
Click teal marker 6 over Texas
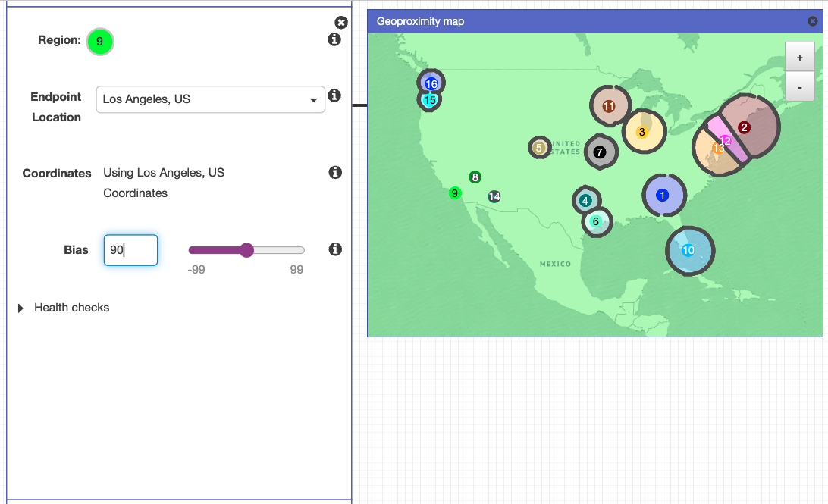(x=597, y=222)
